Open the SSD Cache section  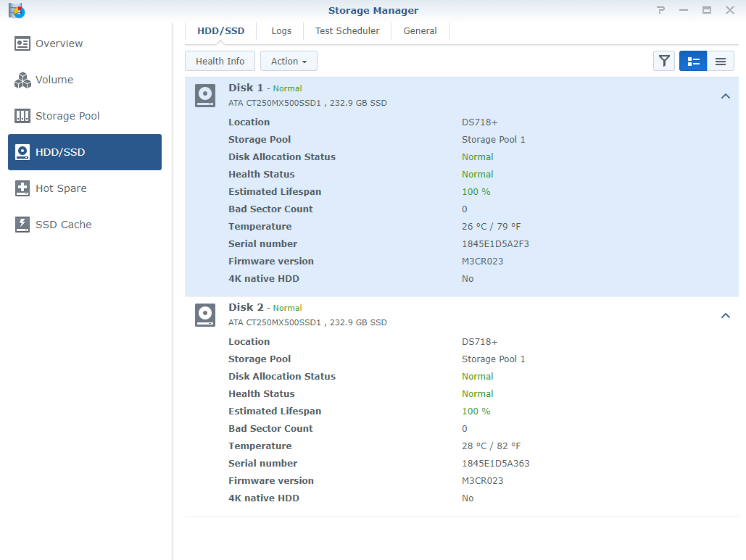(85, 225)
